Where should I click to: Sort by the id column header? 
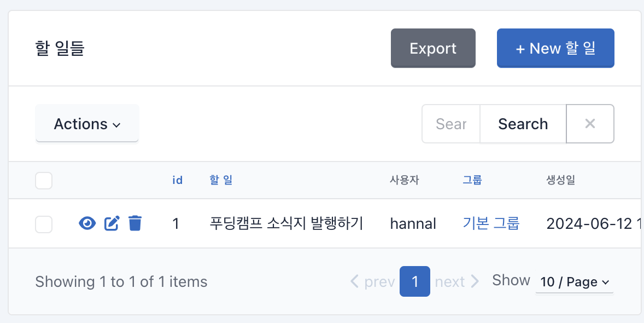[178, 180]
